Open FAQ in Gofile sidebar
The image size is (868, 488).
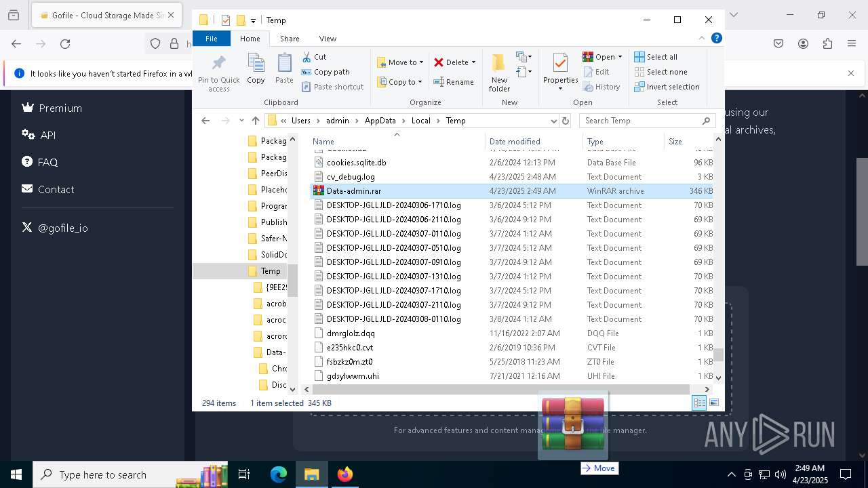tap(39, 162)
